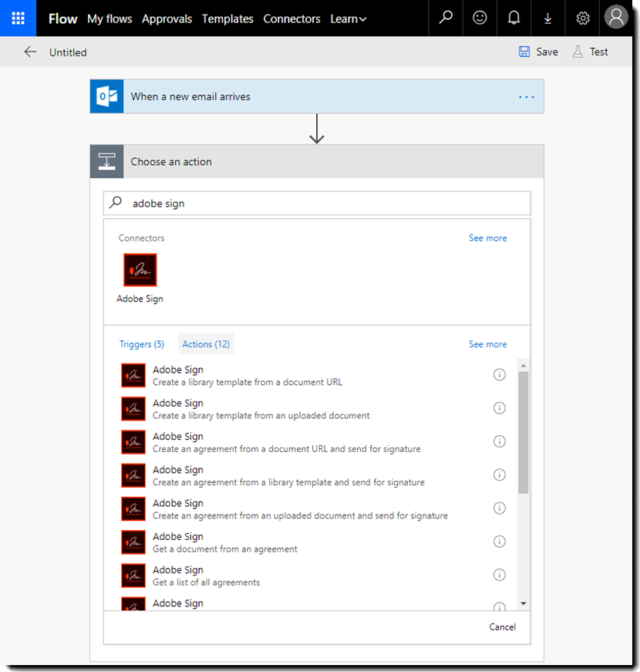Open the app launcher waffle icon
The image size is (640, 672).
tap(18, 18)
